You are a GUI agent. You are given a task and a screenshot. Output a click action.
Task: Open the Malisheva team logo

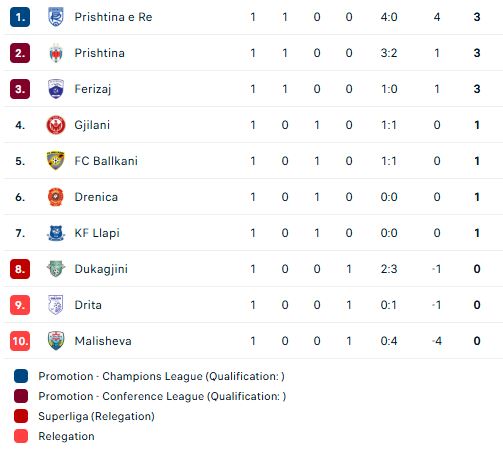[x=56, y=341]
